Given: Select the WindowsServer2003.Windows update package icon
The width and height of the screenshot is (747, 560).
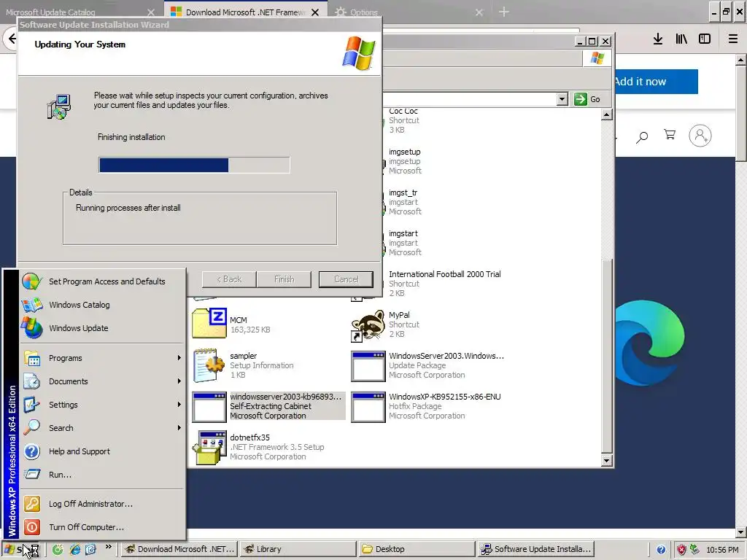Looking at the screenshot, I should click(368, 366).
